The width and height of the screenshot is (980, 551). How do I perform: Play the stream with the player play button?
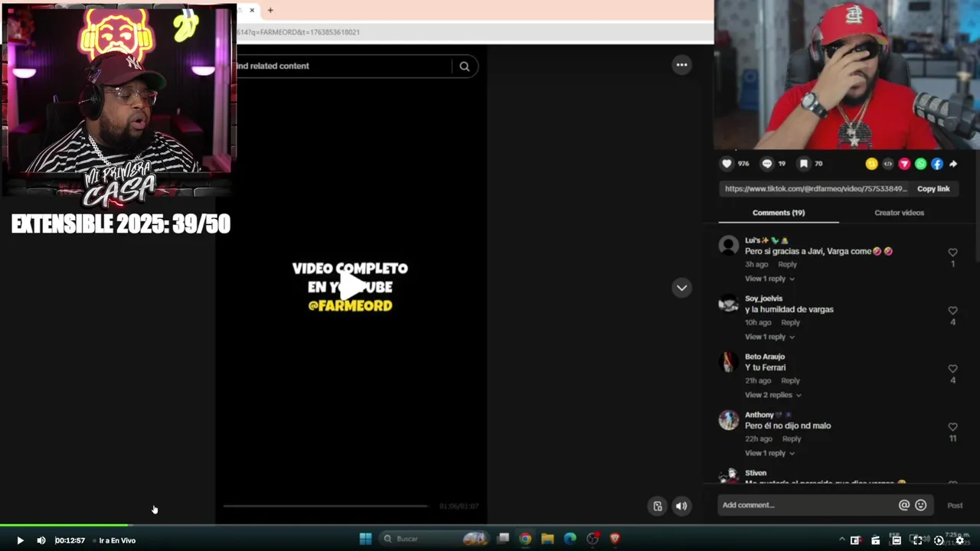click(20, 540)
